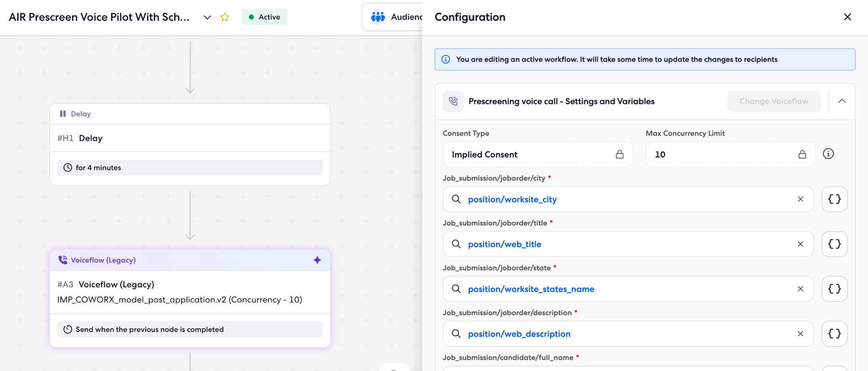This screenshot has width=868, height=371.
Task: Select the #A3 Voiceflow (Legacy) node
Action: pos(190,299)
